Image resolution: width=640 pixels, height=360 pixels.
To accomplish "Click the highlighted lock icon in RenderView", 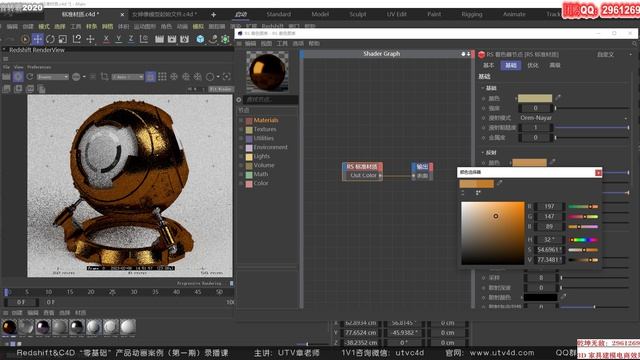I will click(x=150, y=76).
